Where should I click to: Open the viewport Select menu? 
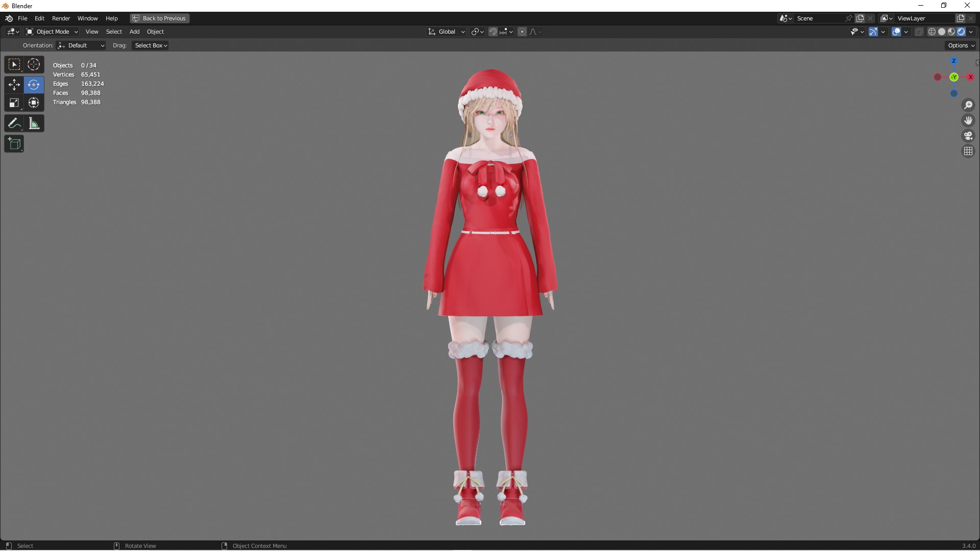click(114, 32)
